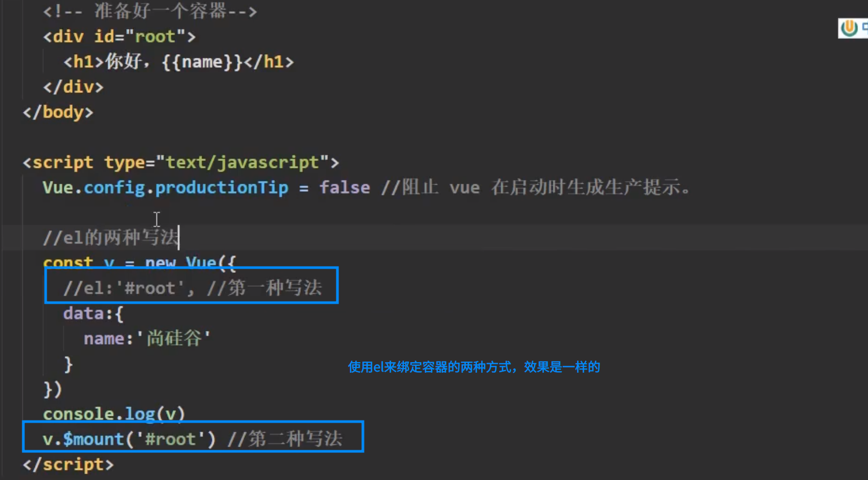This screenshot has width=868, height=480.
Task: Click the "name:'尚硅谷'" line
Action: click(x=147, y=338)
